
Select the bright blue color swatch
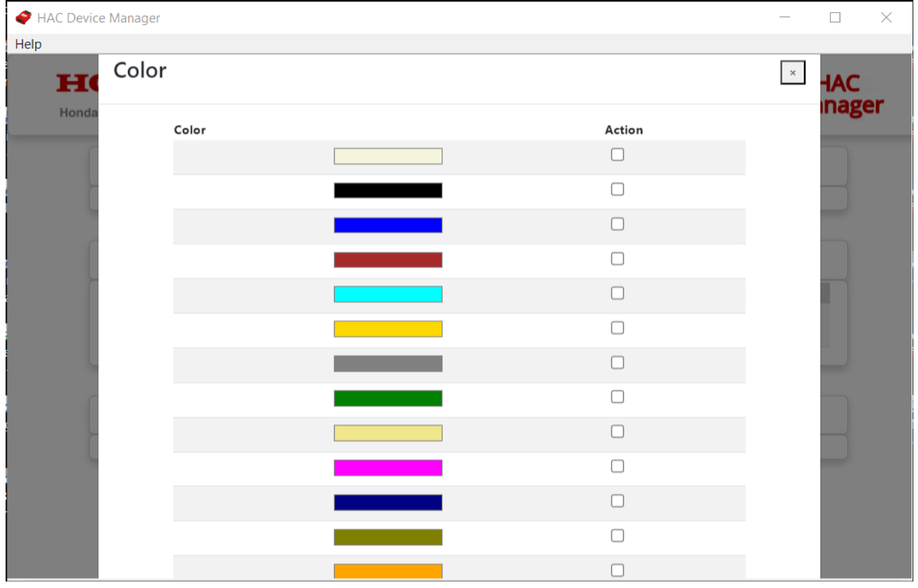[388, 225]
